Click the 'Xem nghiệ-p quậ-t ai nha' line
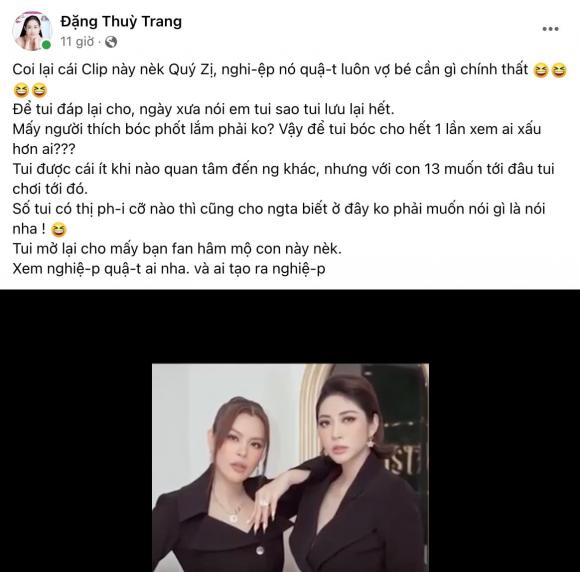Viewport: 580px width, 572px height. point(169,269)
